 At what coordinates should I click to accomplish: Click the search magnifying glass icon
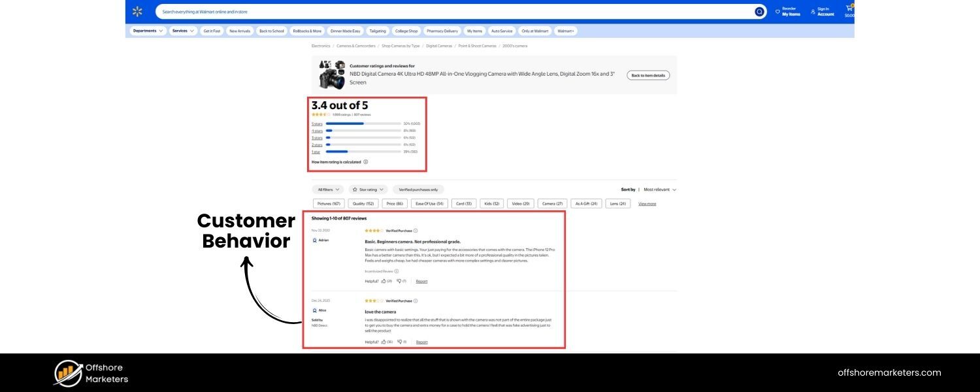(x=759, y=11)
